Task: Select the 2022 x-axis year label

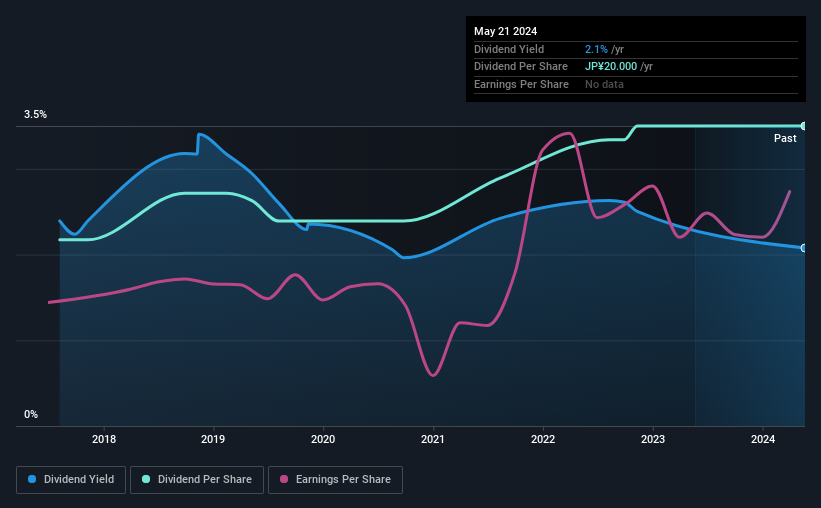Action: pos(543,439)
